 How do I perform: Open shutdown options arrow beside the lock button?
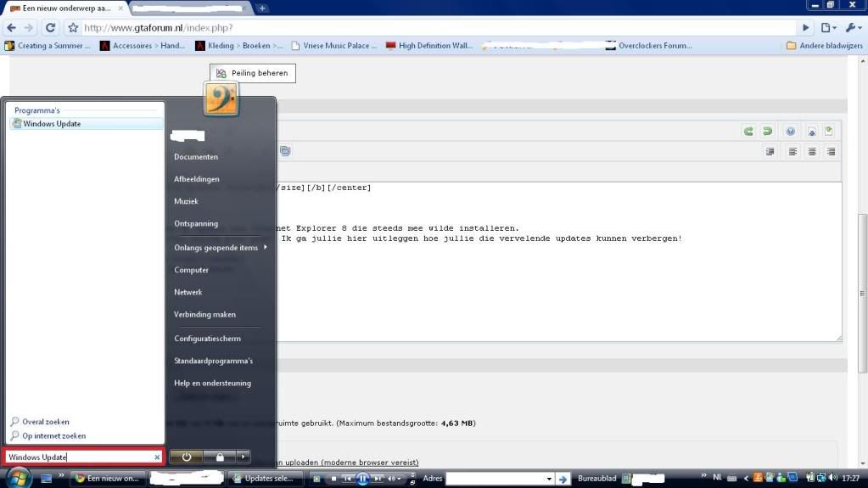[243, 457]
